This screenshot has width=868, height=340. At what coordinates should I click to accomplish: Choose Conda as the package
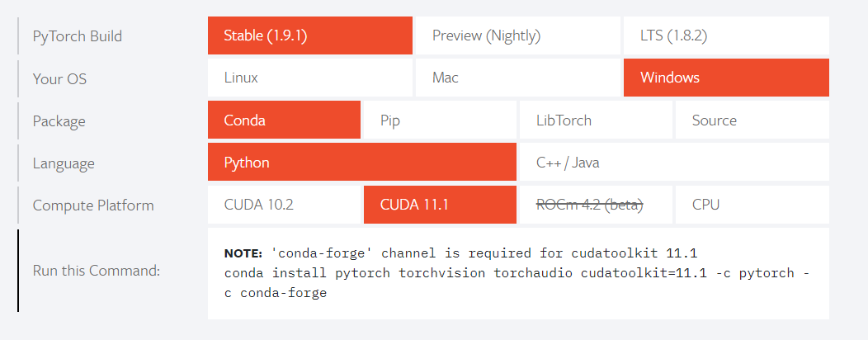pos(284,120)
